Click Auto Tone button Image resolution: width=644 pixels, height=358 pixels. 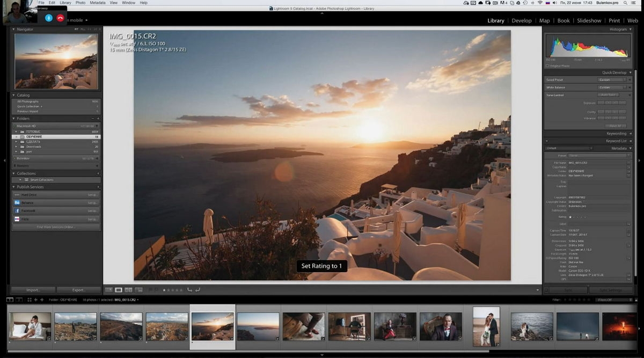608,95
